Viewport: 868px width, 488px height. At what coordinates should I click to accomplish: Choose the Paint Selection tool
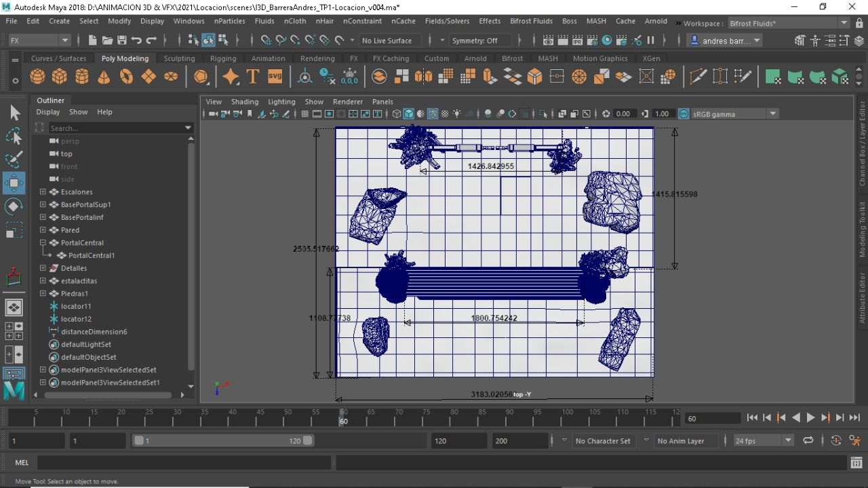click(14, 159)
